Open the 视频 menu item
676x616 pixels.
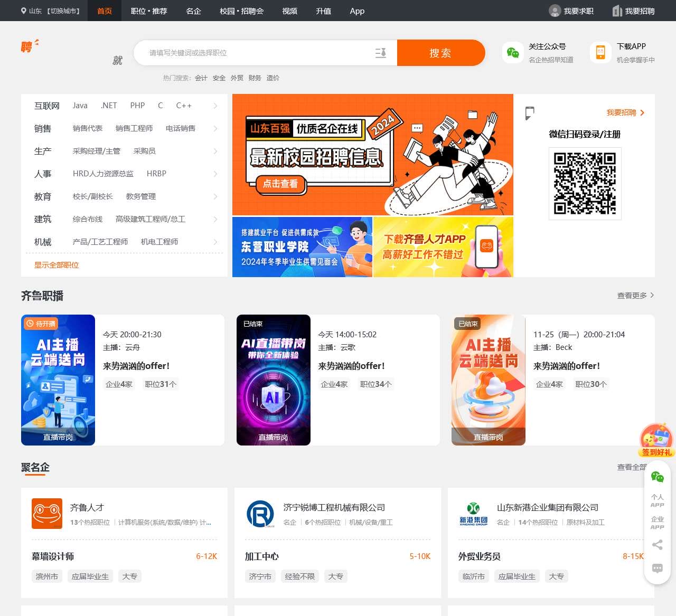tap(289, 11)
